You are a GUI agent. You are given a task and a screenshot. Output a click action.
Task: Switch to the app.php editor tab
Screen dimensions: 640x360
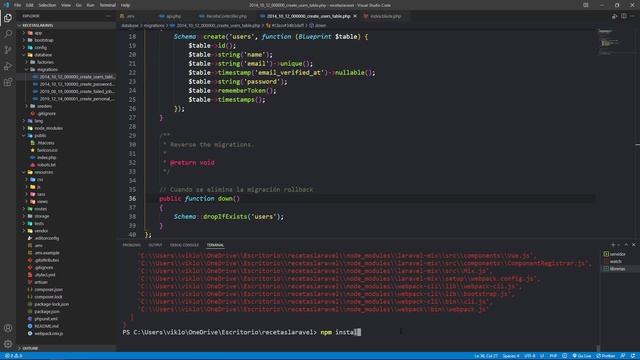pos(173,16)
